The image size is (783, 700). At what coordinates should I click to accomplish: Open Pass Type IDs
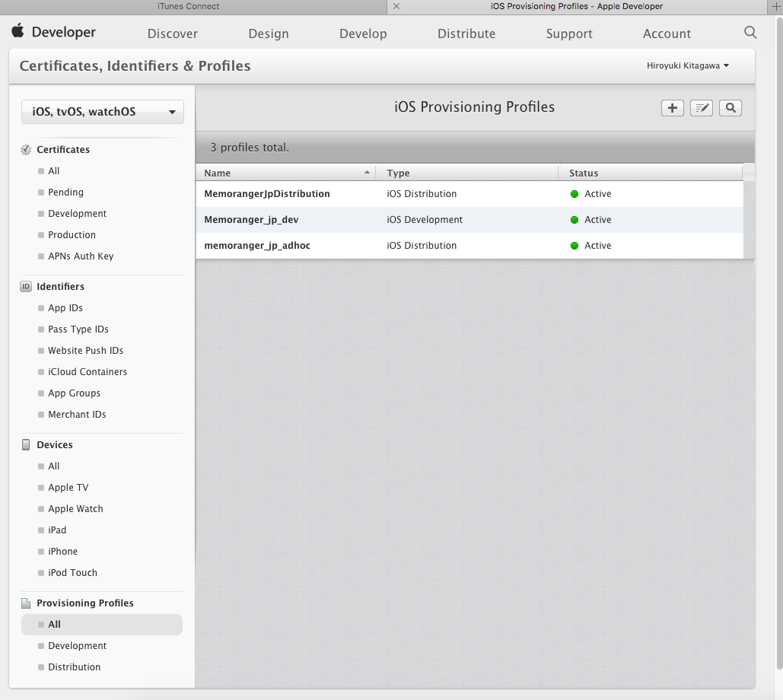click(78, 329)
